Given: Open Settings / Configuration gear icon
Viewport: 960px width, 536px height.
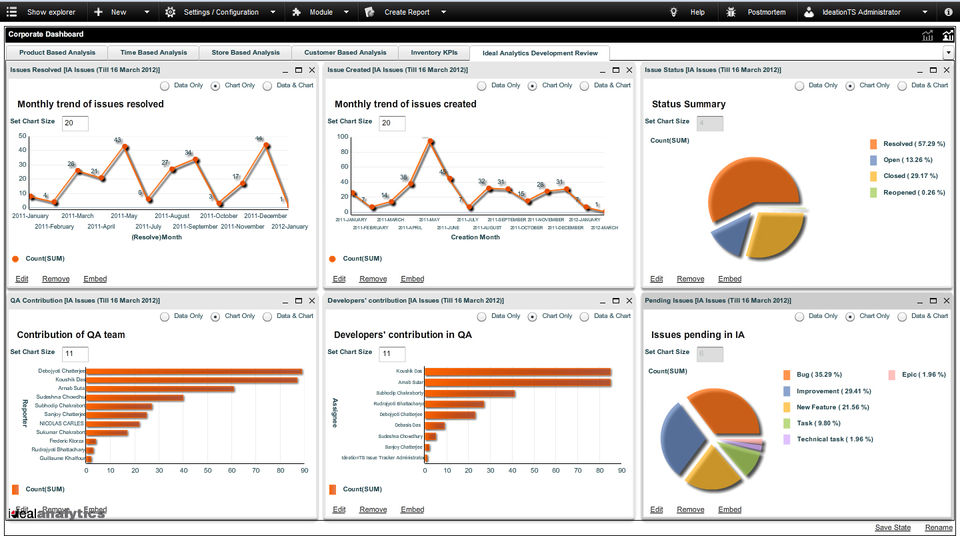Looking at the screenshot, I should point(170,12).
